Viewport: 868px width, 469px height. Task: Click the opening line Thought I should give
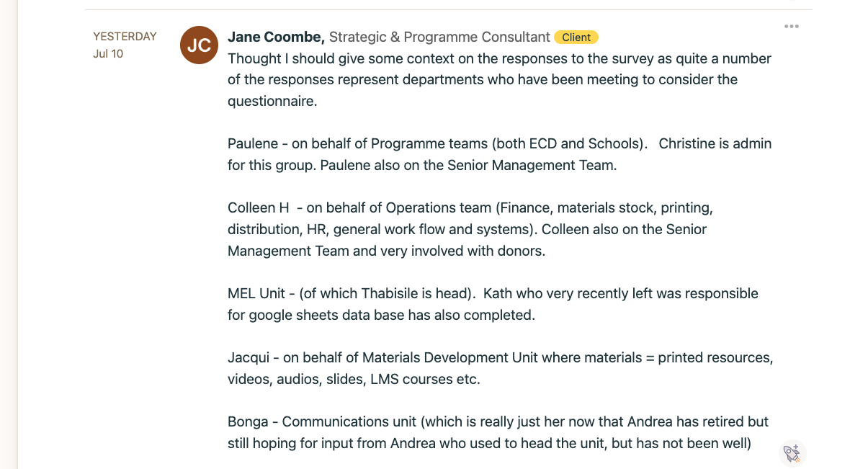pyautogui.click(x=297, y=58)
